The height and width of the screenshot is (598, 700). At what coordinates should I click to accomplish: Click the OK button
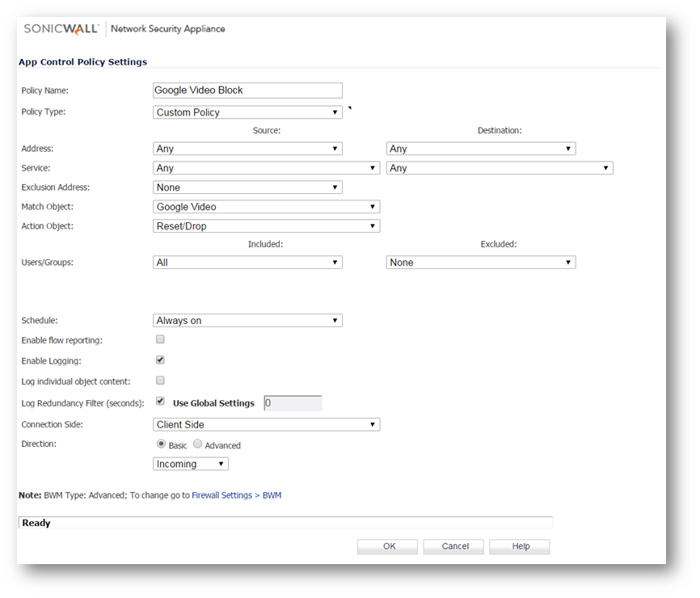point(387,546)
